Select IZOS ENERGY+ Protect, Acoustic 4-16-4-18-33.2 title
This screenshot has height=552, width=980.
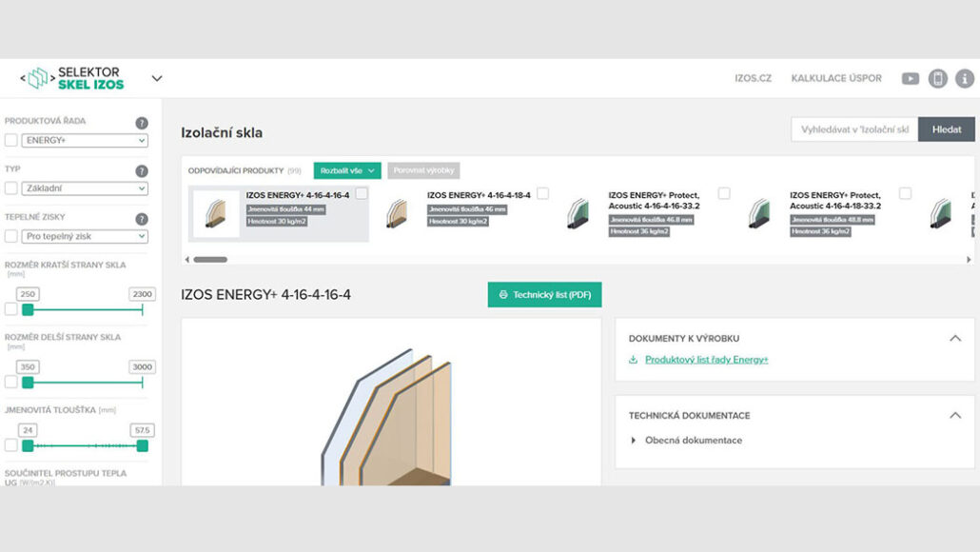835,200
